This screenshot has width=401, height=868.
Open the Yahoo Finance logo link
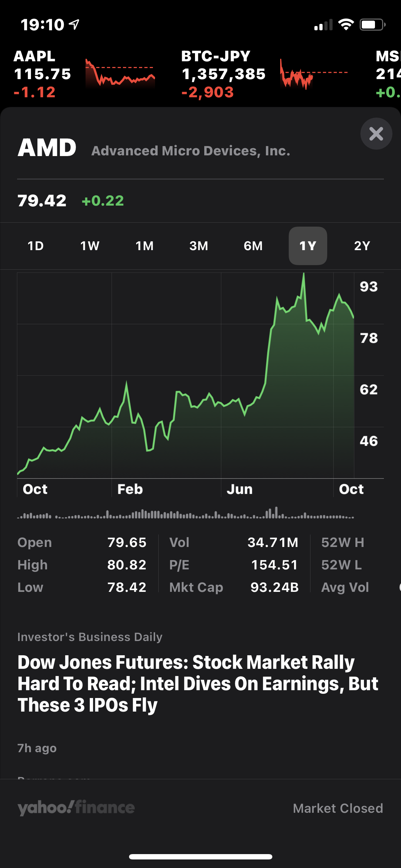(76, 808)
